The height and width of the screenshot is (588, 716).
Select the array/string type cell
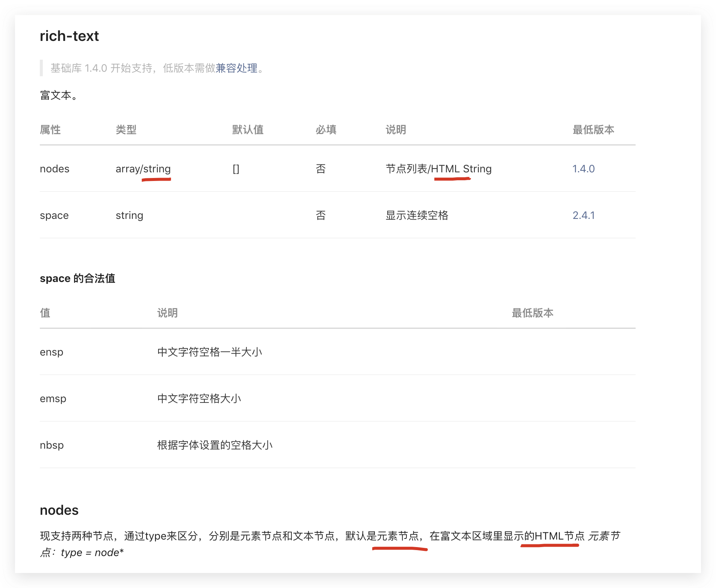(x=143, y=169)
